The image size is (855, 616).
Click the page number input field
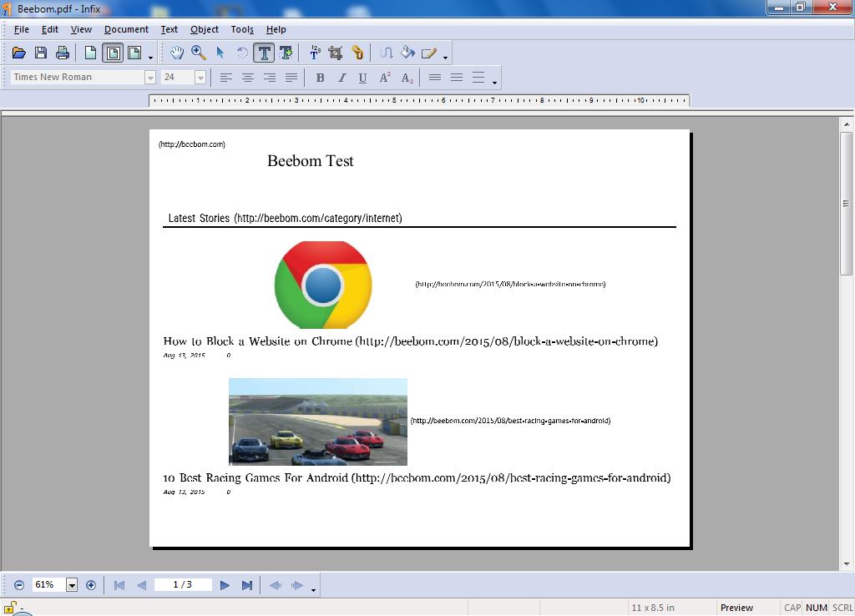(183, 584)
